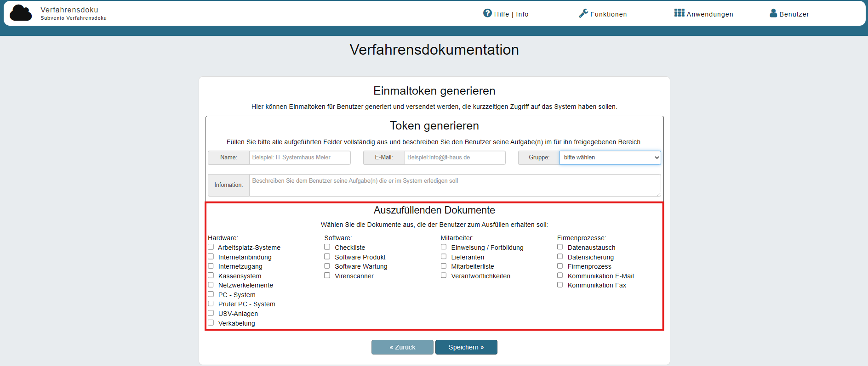Click into the Infomation text area
868x366 pixels.
coord(455,185)
